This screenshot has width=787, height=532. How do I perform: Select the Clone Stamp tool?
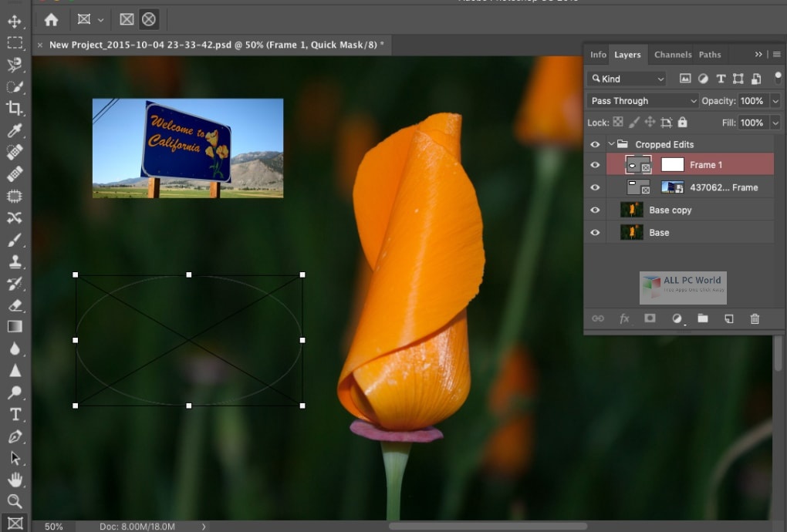(15, 261)
